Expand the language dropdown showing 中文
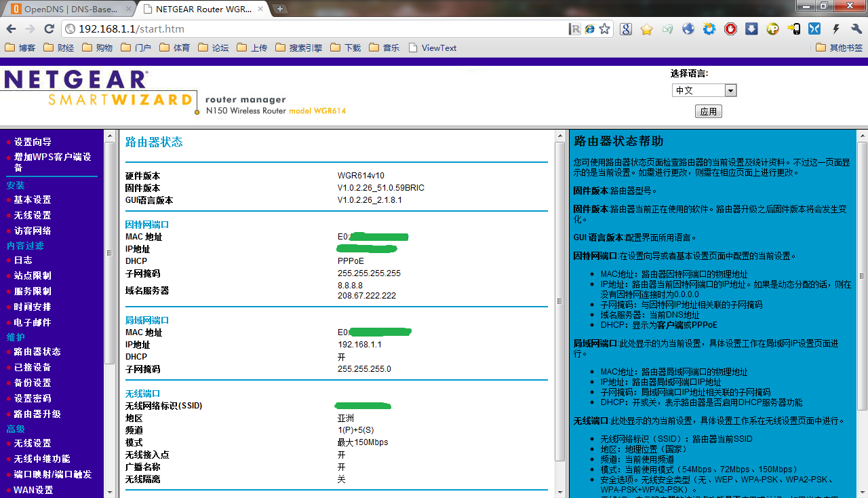 [704, 90]
